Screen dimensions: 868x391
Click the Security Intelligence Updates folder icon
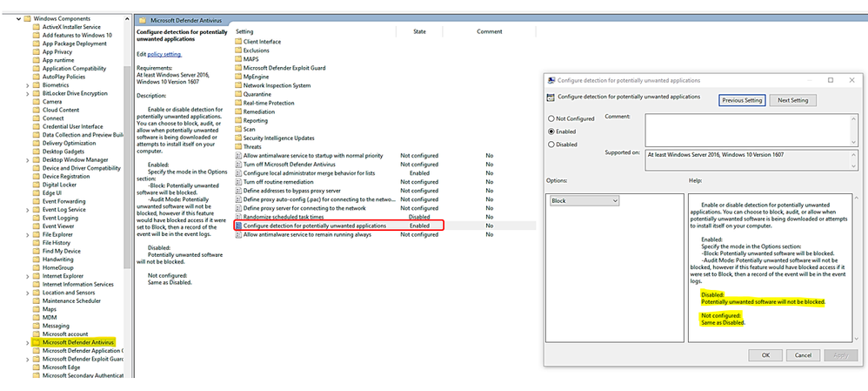238,138
